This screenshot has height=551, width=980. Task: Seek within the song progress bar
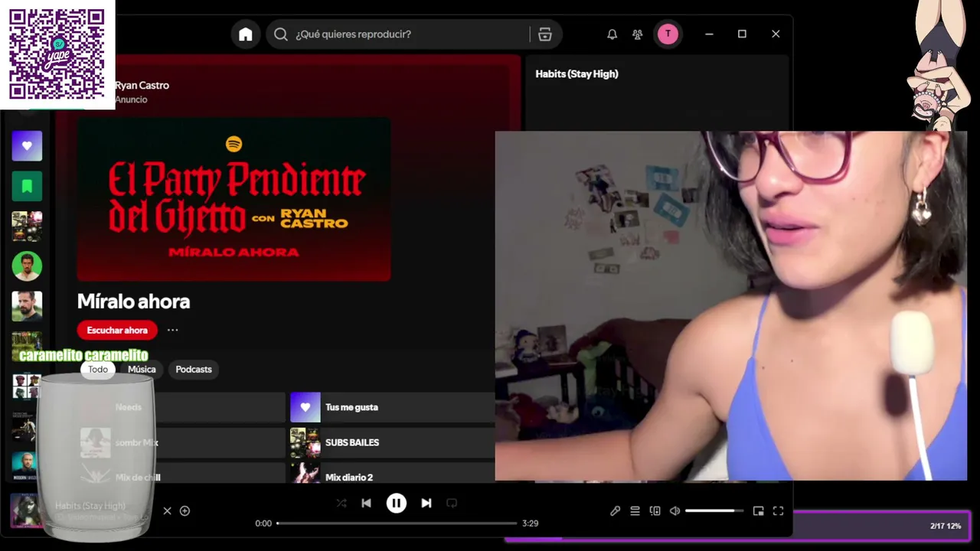point(397,523)
